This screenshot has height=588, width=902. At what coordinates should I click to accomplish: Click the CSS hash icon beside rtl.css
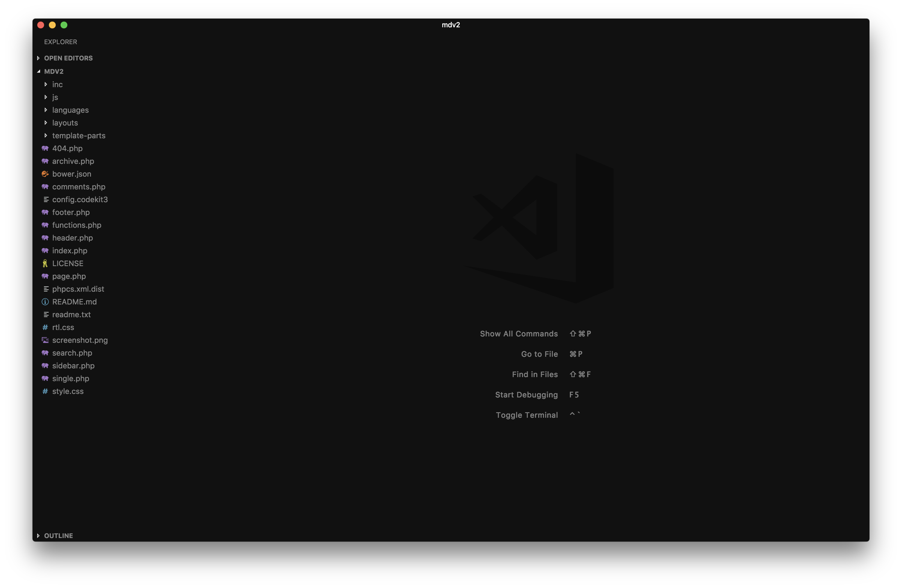(x=45, y=327)
